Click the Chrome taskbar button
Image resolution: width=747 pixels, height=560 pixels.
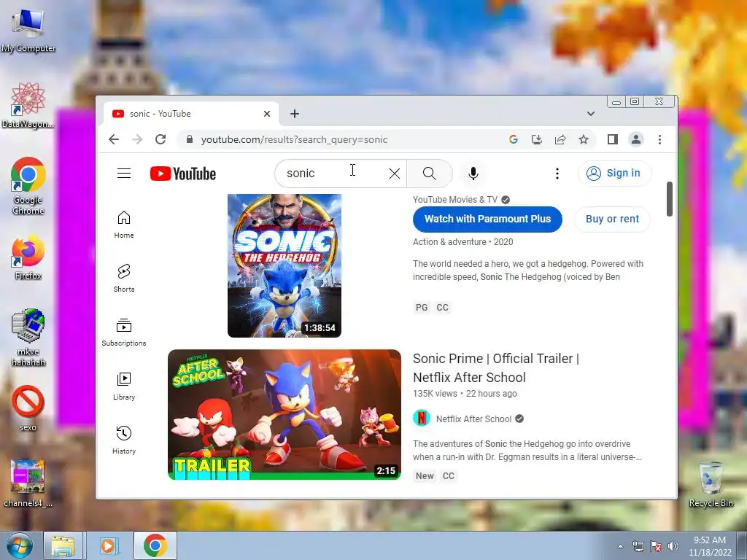155,545
